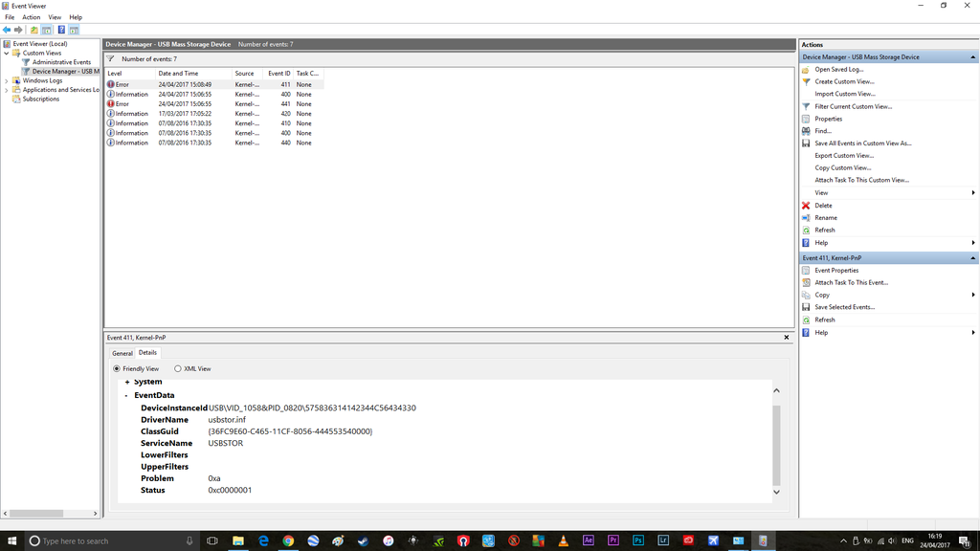Switch to the General tab
Image resolution: width=980 pixels, height=551 pixels.
[122, 354]
